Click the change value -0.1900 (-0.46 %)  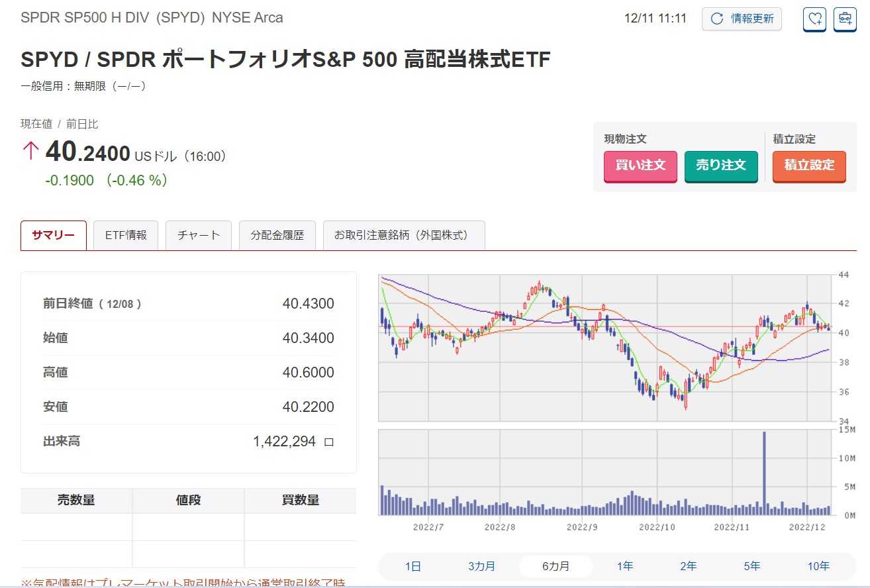106,180
